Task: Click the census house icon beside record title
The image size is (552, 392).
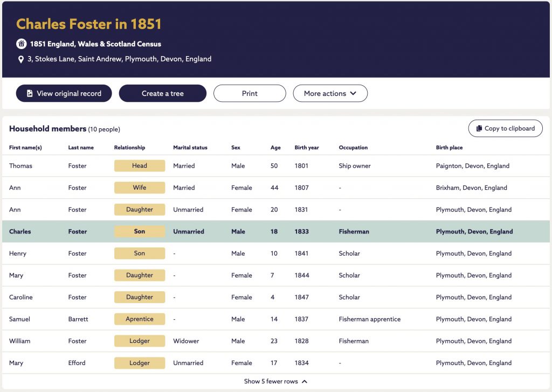Action: tap(22, 44)
